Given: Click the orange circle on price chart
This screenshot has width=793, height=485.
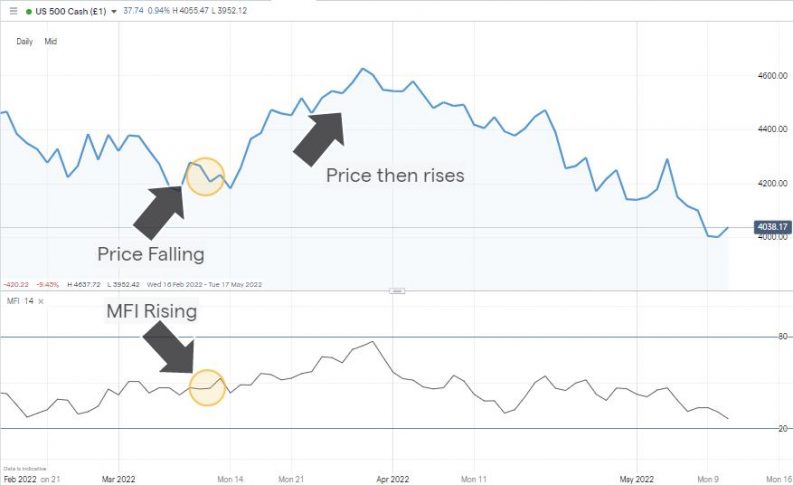Looking at the screenshot, I should [205, 176].
